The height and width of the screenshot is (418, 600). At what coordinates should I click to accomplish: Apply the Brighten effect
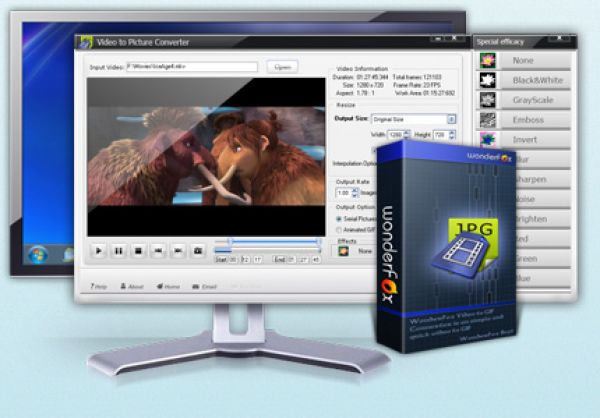pyautogui.click(x=543, y=219)
